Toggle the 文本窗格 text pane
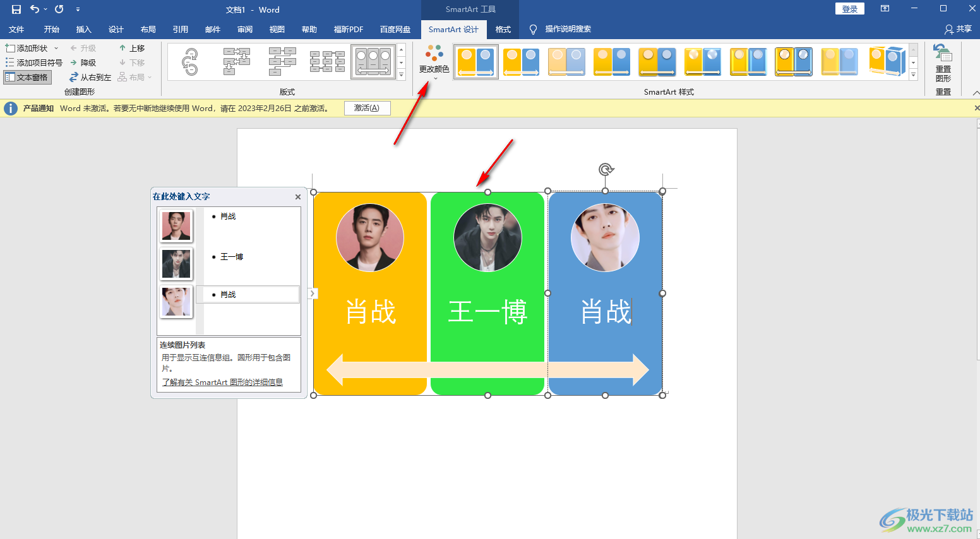 (x=27, y=77)
